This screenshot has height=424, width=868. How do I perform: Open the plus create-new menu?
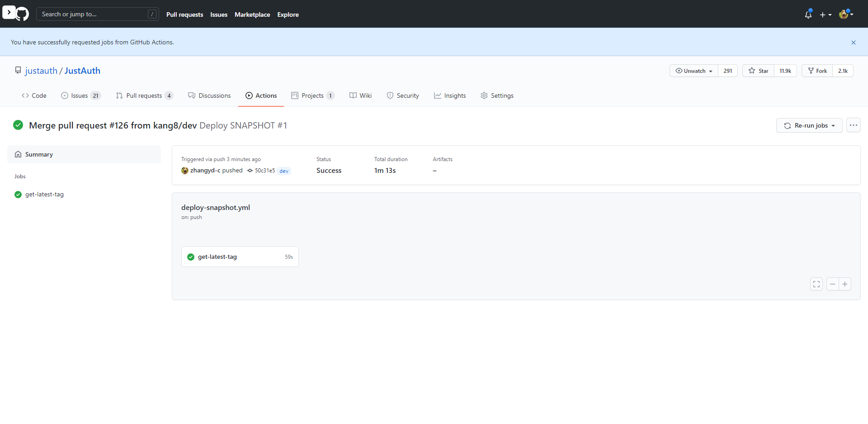[x=826, y=14]
